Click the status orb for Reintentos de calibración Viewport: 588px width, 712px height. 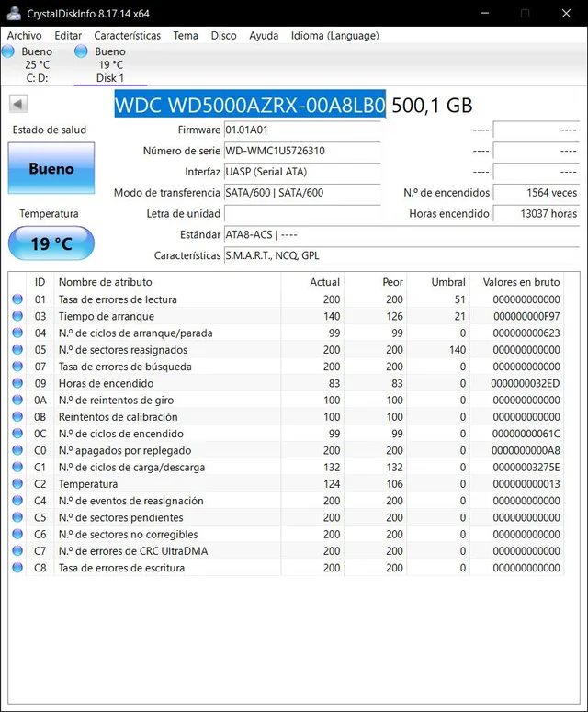[x=17, y=417]
